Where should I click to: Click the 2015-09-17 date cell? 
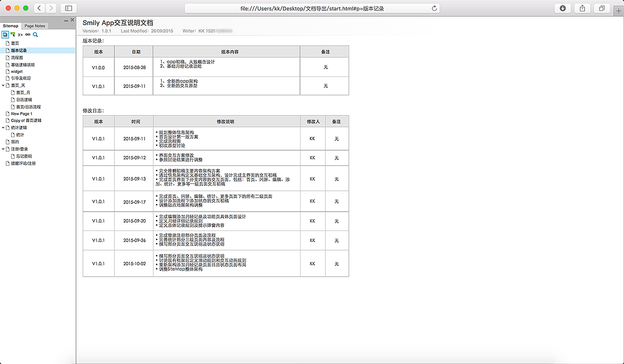(134, 201)
